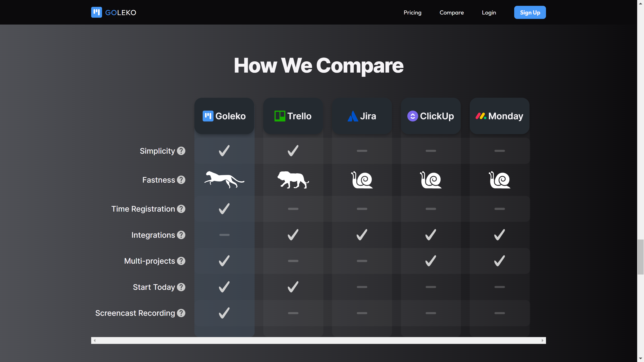Click the lion icon under Trello
The image size is (644, 362).
[293, 180]
